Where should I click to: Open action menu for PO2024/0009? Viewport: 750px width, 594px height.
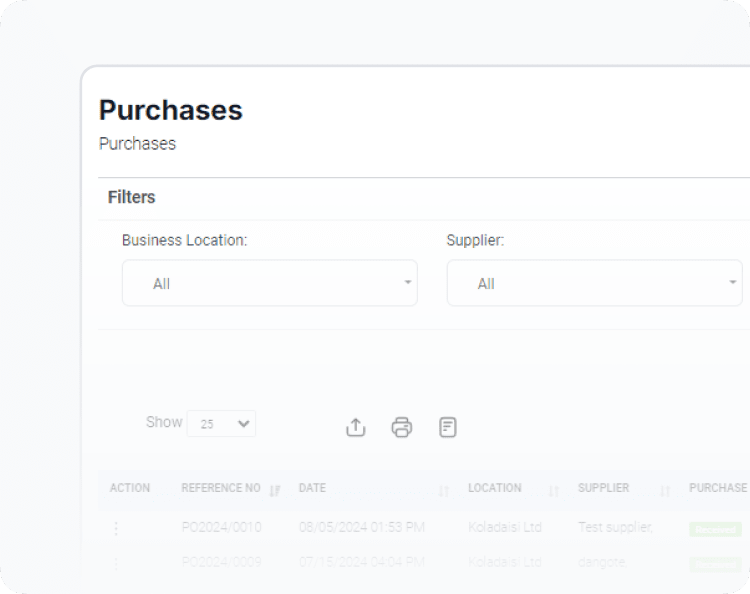115,563
